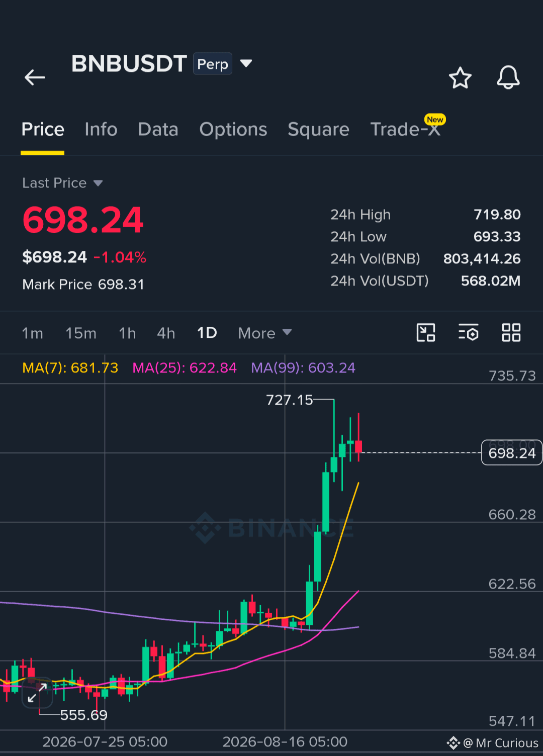
Task: Tap the Perp contract badge
Action: (213, 64)
